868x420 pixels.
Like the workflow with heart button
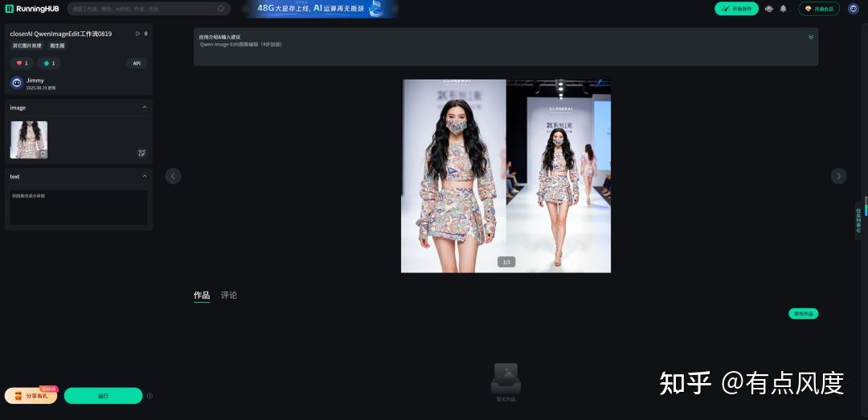coord(23,63)
